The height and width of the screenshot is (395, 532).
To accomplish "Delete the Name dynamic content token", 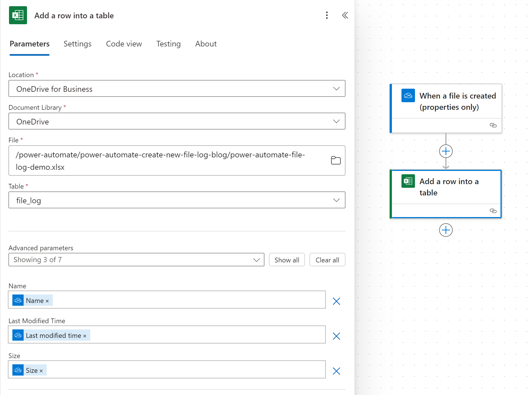I will pyautogui.click(x=47, y=301).
